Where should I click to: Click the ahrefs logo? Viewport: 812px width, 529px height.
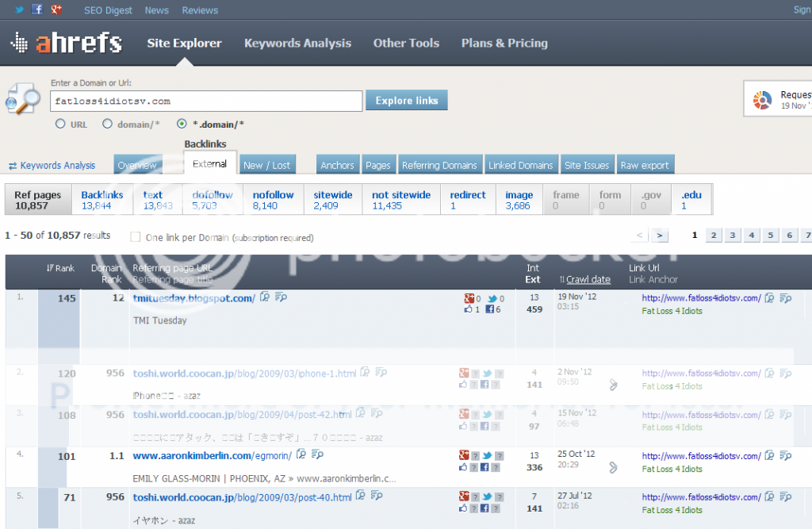[x=67, y=43]
